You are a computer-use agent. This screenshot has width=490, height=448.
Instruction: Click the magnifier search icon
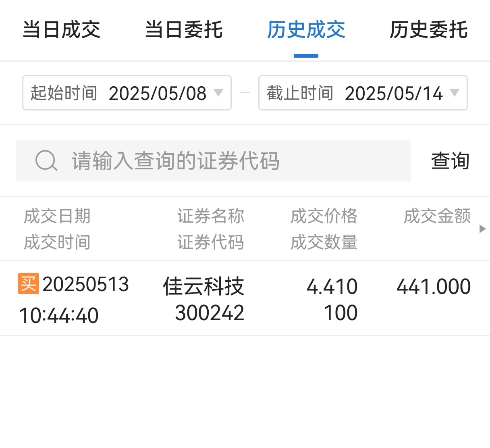click(46, 161)
